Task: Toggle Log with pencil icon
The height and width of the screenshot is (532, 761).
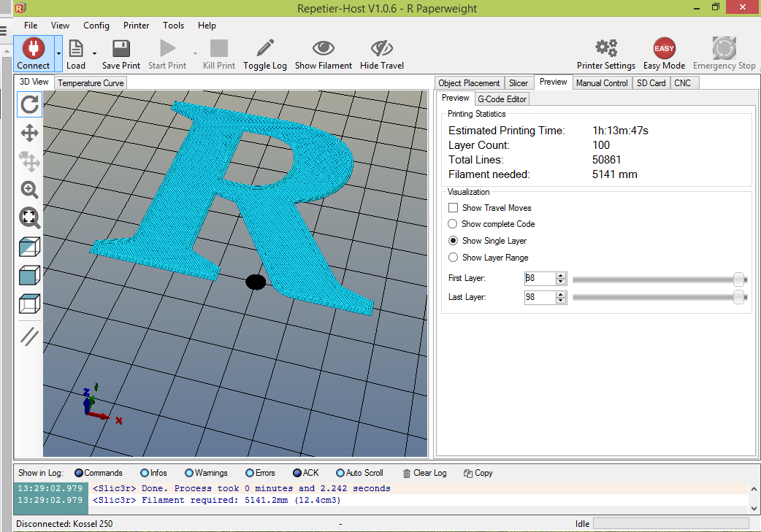Action: click(265, 48)
